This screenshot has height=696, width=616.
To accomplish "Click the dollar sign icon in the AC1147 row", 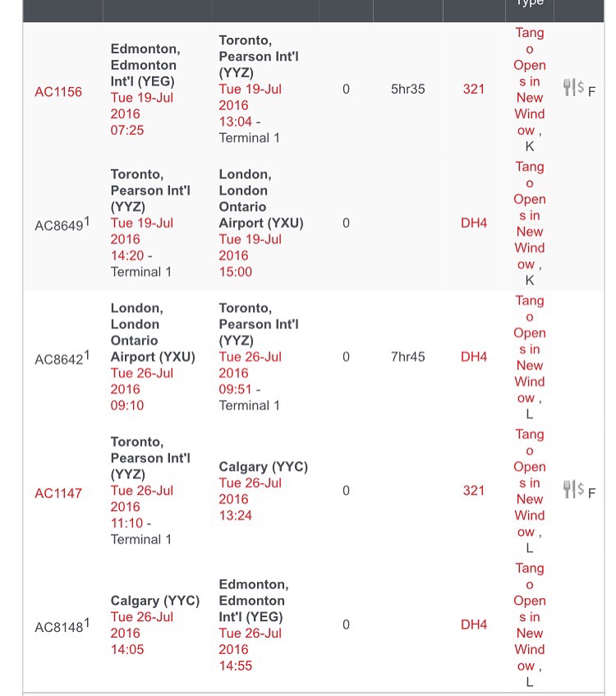I will 580,489.
